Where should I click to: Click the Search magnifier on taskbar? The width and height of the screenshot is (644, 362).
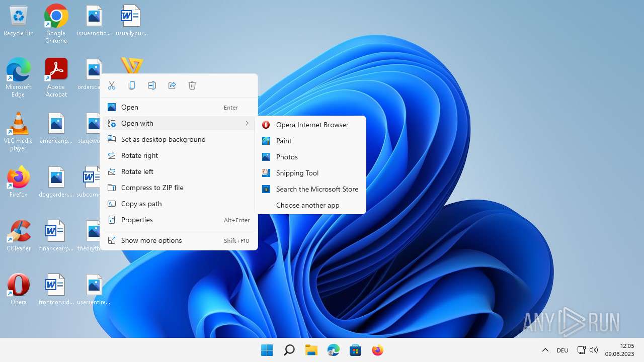pos(289,350)
